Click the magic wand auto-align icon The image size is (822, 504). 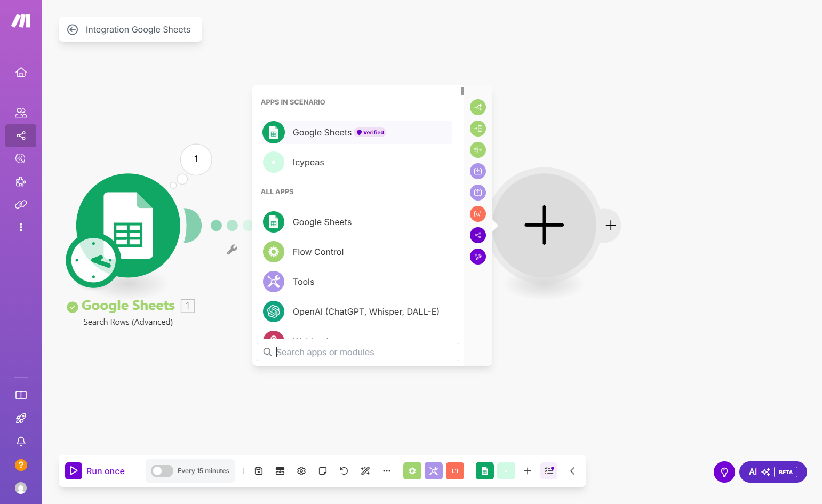coord(365,471)
